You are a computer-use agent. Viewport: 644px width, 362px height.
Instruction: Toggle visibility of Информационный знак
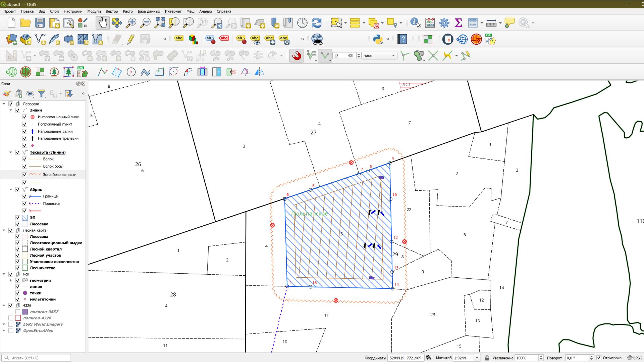point(24,117)
